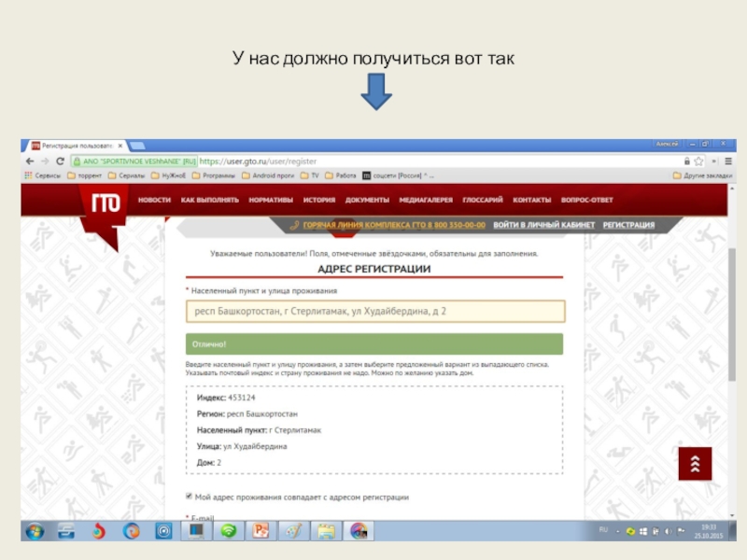Go back with the browser back arrow
Image resolution: width=747 pixels, height=560 pixels.
[30, 161]
